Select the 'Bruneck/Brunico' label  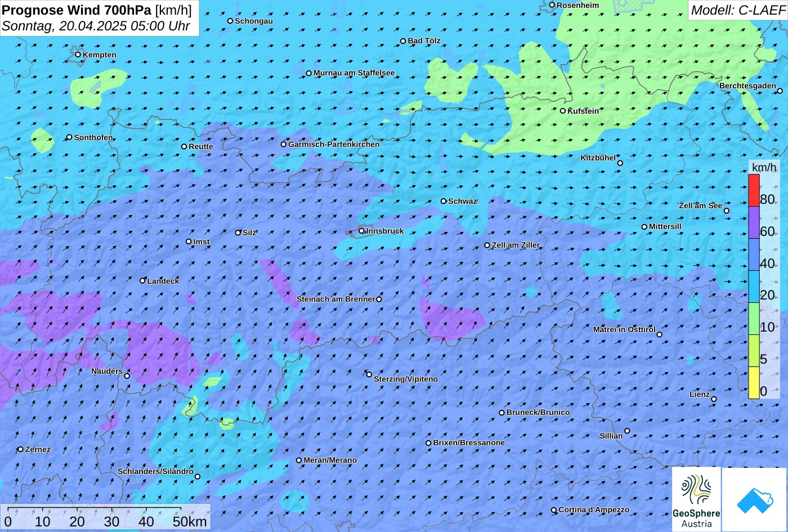click(x=538, y=412)
